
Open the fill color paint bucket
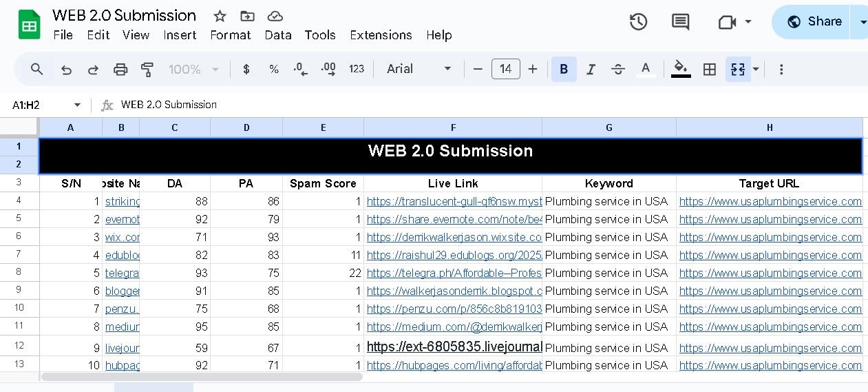click(681, 69)
